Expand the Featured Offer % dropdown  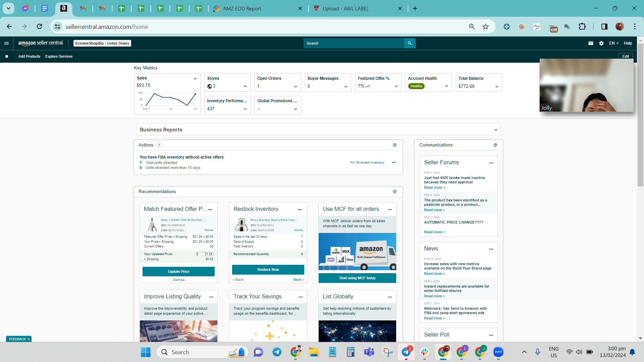[x=396, y=86]
